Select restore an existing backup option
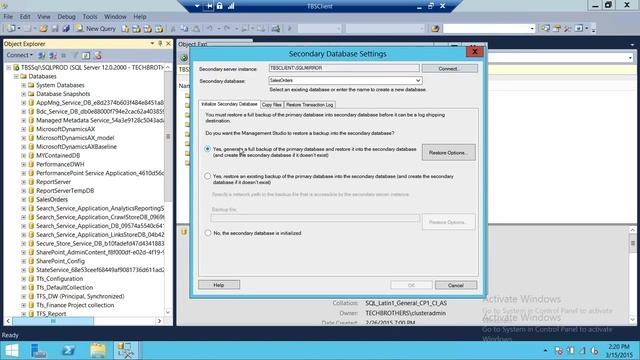The width and height of the screenshot is (640, 360). pyautogui.click(x=207, y=176)
